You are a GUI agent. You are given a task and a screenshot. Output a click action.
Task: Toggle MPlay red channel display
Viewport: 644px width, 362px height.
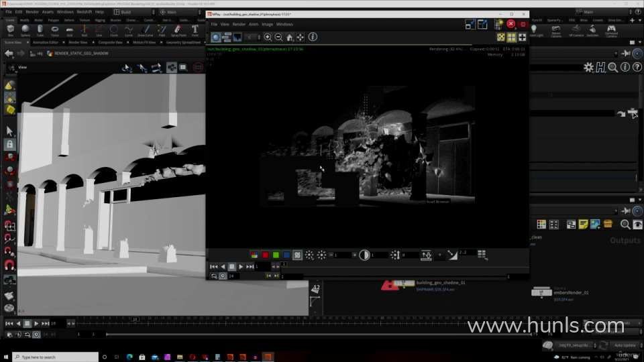click(x=265, y=255)
